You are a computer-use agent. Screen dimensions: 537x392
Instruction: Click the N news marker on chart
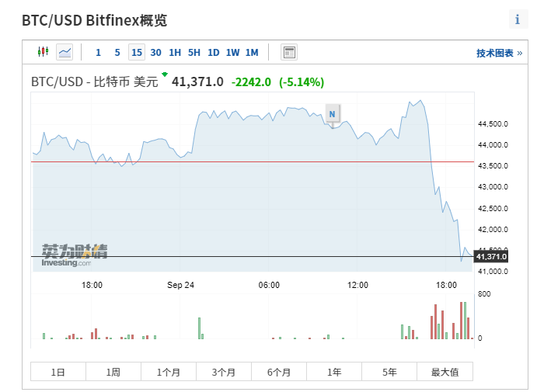333,114
